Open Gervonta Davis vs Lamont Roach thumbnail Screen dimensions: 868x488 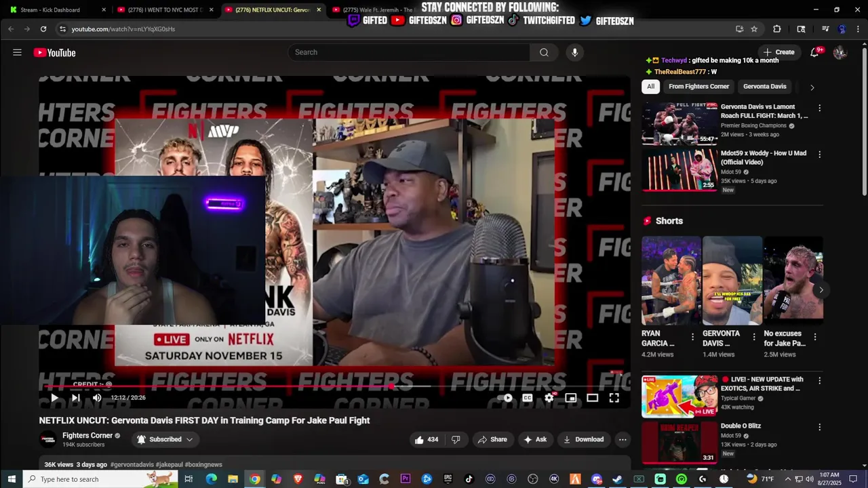(679, 123)
